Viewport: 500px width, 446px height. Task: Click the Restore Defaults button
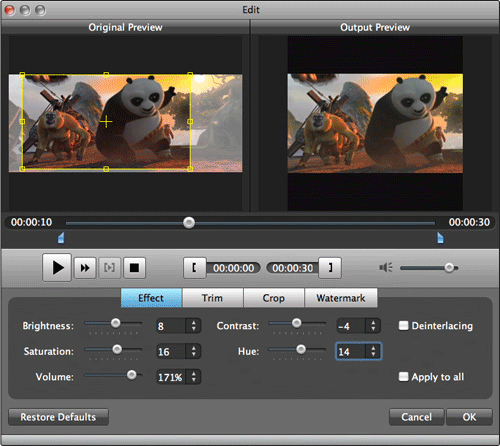pos(58,417)
